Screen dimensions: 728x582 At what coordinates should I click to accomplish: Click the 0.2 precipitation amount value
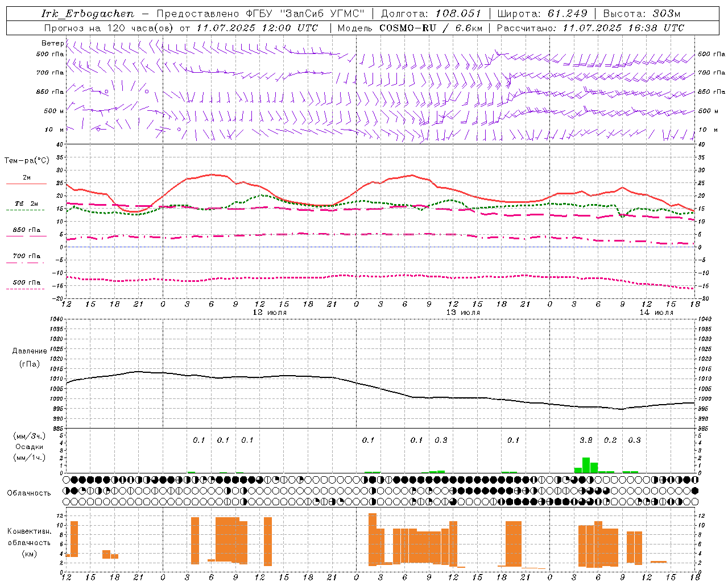(610, 440)
